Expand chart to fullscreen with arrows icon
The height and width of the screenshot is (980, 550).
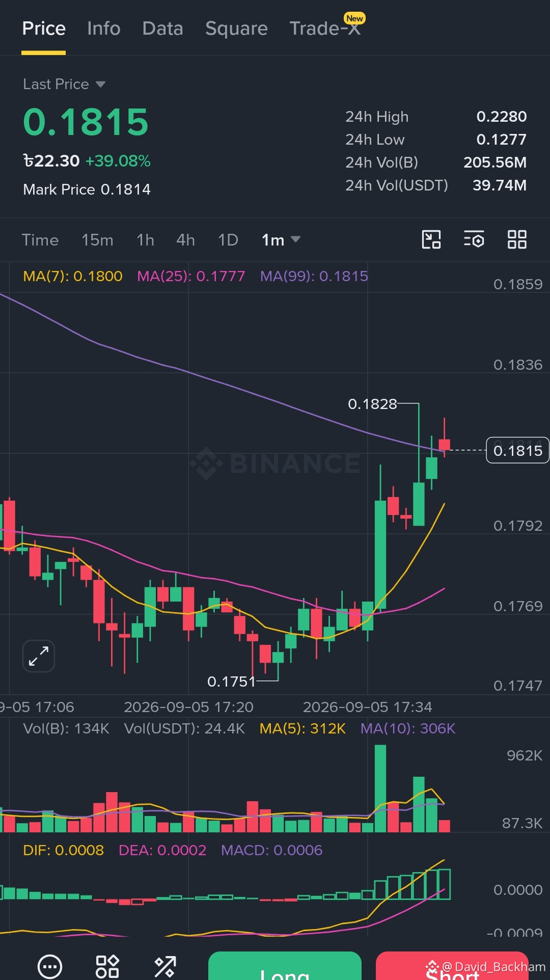[39, 656]
